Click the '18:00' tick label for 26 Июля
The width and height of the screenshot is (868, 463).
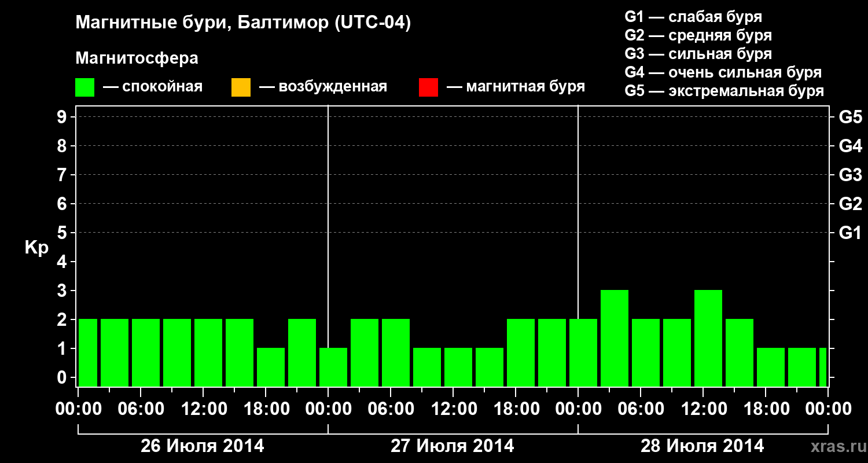[266, 409]
